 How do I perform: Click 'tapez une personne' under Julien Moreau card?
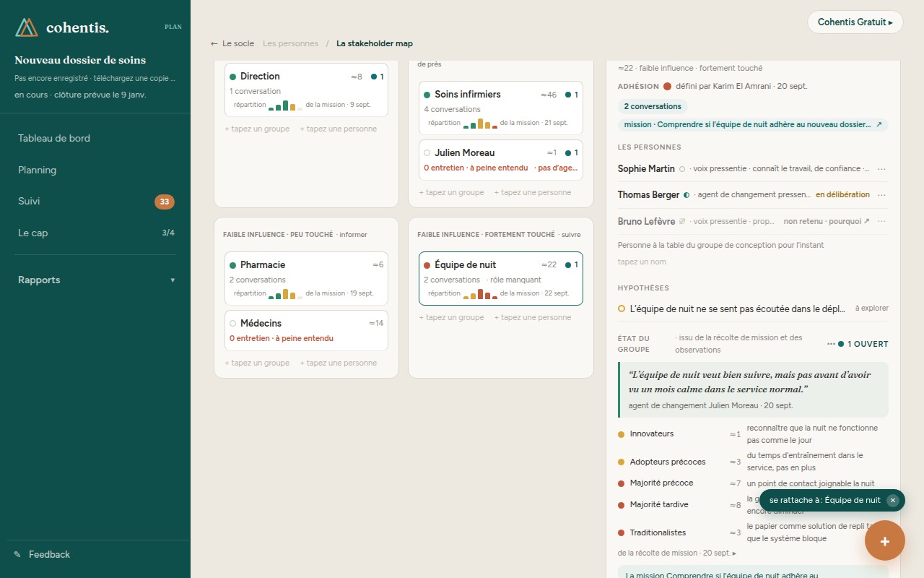tap(533, 193)
